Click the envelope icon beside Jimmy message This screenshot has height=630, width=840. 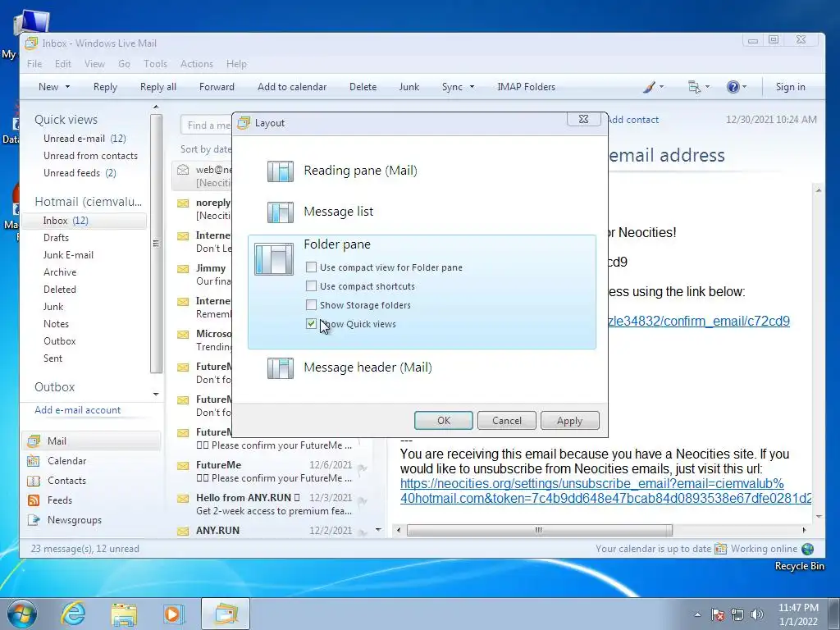183,268
